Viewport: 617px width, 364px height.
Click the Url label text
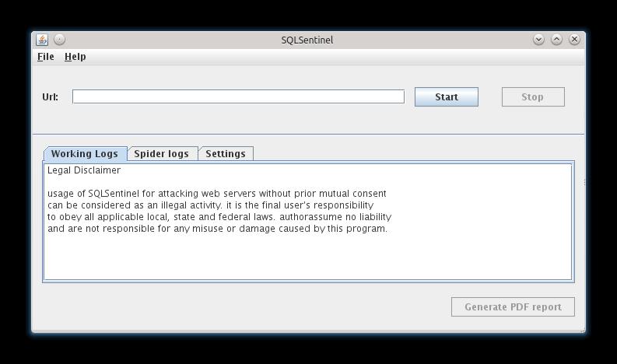tap(50, 97)
